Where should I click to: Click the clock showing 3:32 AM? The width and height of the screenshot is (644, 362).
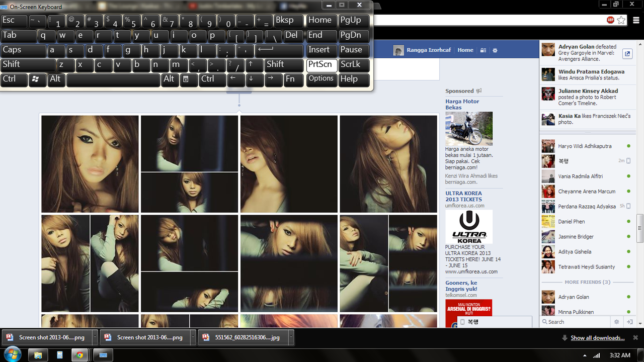620,355
